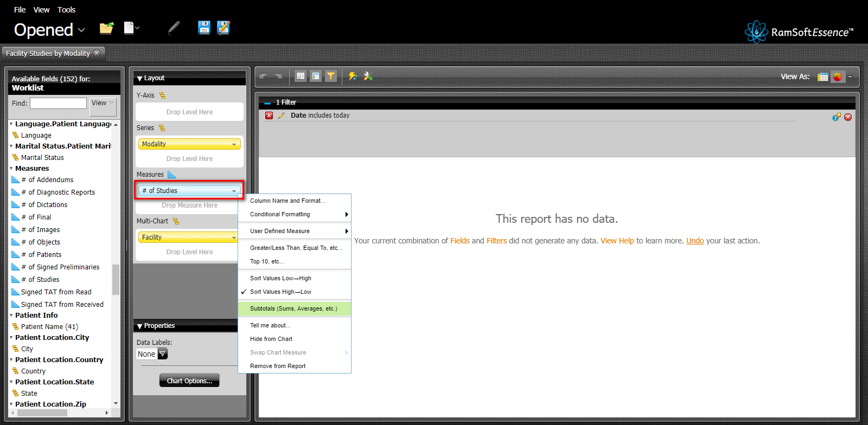Collapse the 1 Filter panel
868x425 pixels.
267,102
